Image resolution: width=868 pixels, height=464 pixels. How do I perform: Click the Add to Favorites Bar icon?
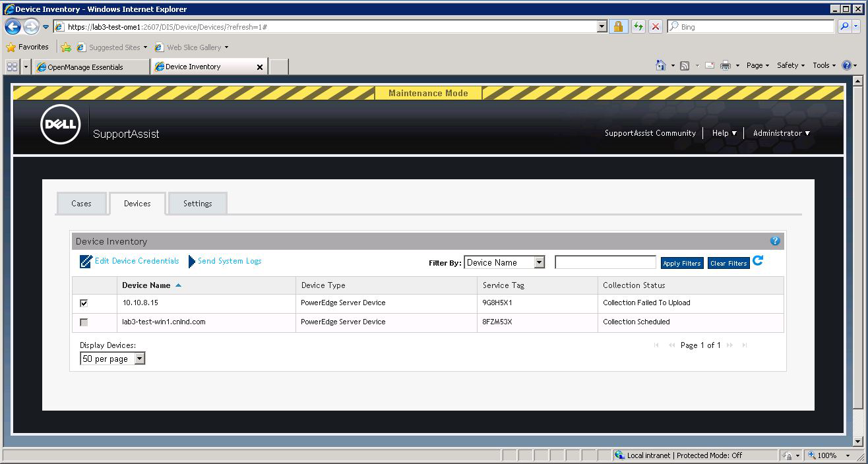tap(66, 47)
